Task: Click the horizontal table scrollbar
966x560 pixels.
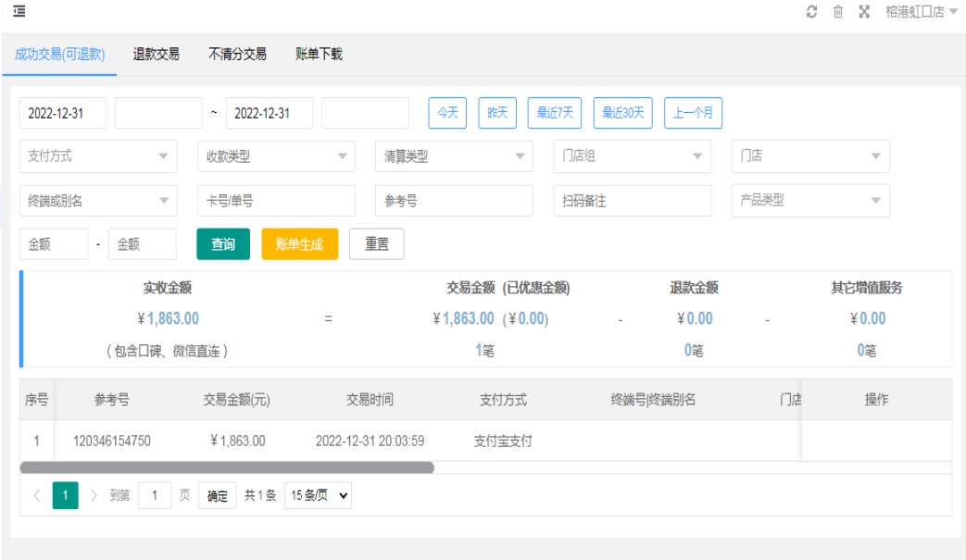Action: coord(227,467)
